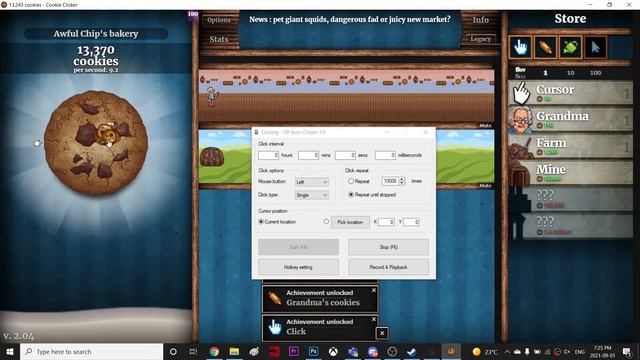Click Grandma's cookies achievement rolling pin icon

(x=275, y=298)
